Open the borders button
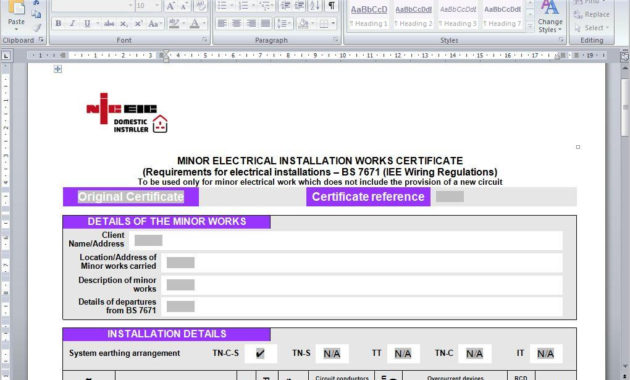This screenshot has width=630, height=380. 324,24
